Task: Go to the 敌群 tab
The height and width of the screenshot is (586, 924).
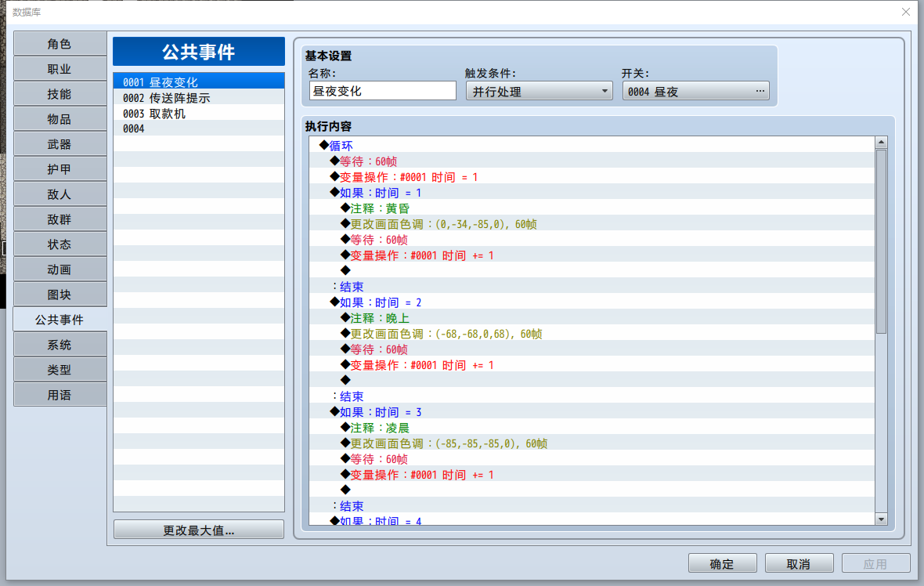Action: (60, 219)
